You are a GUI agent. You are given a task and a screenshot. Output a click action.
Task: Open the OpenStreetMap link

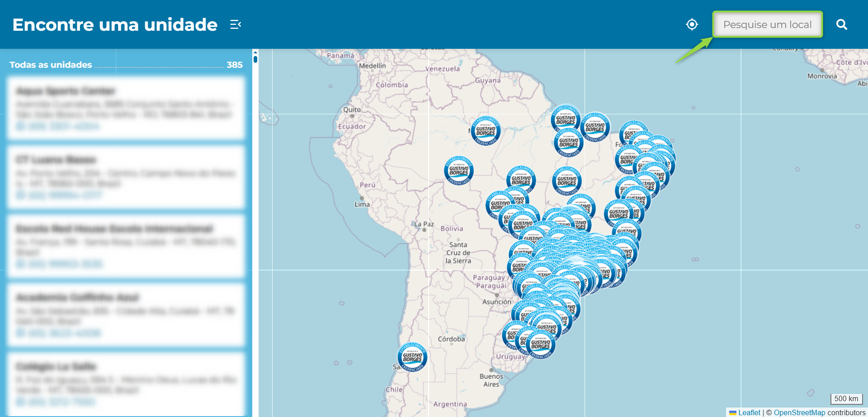click(x=799, y=412)
